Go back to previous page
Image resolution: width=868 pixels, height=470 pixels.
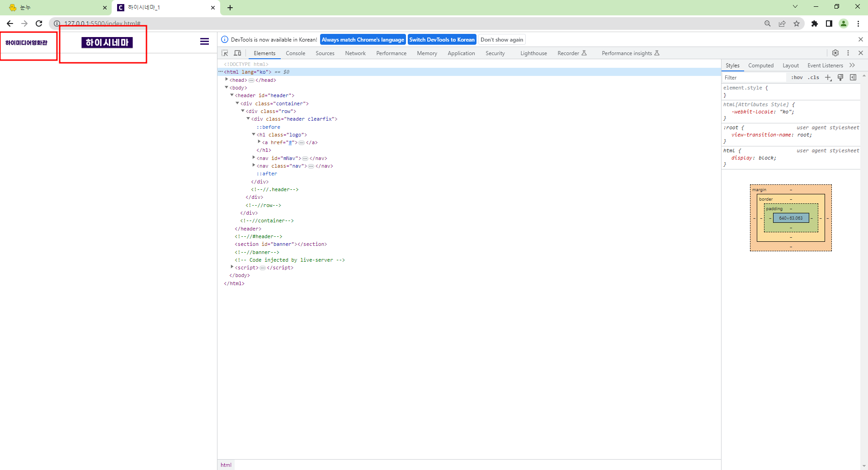click(x=10, y=23)
